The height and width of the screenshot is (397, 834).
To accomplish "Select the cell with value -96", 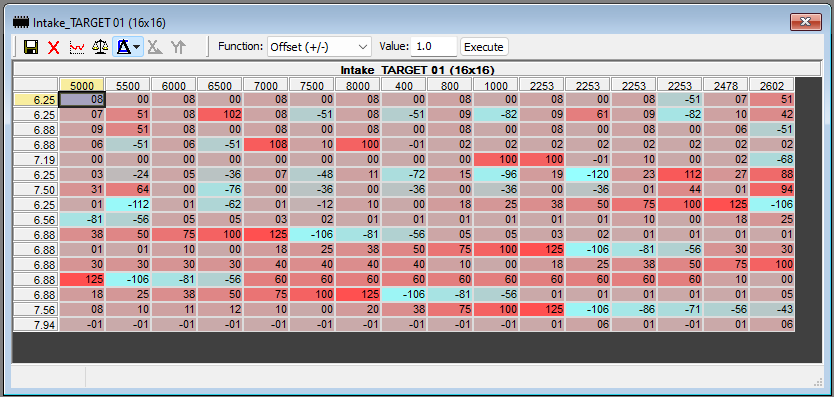I will (x=496, y=174).
